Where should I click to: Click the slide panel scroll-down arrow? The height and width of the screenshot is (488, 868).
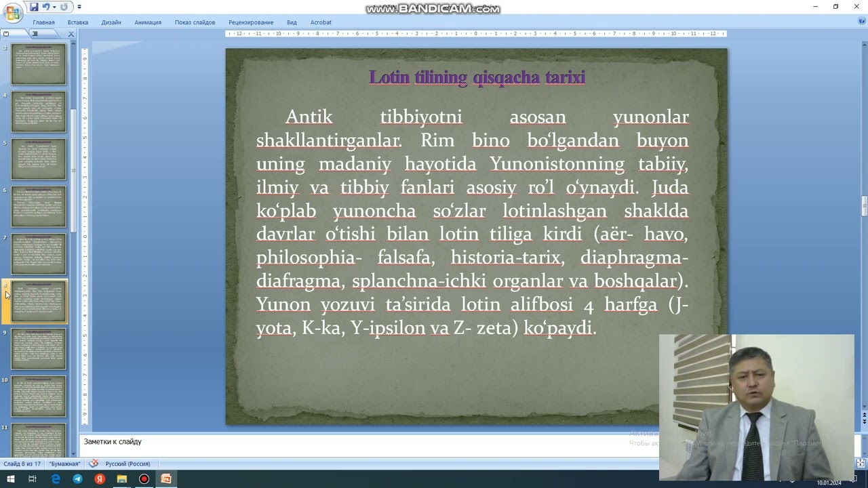click(73, 454)
